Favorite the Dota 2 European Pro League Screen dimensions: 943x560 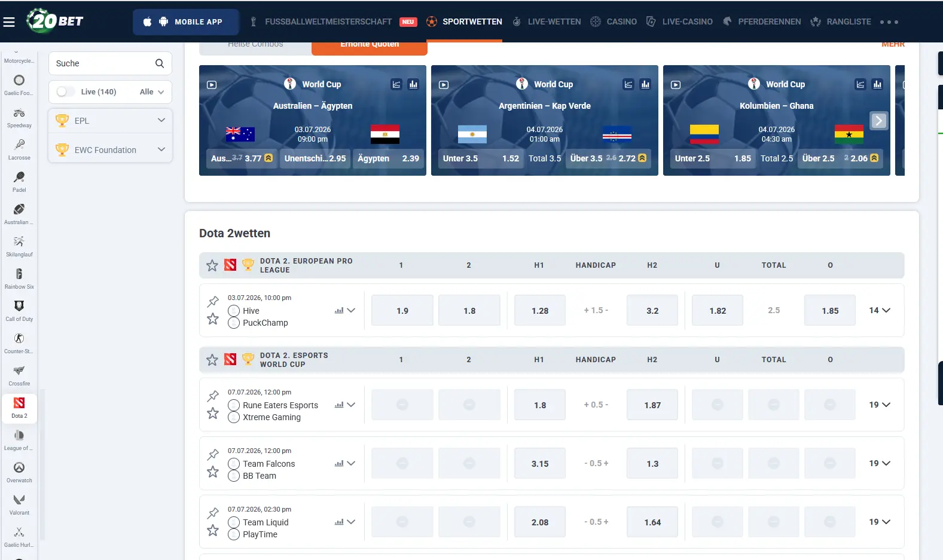(x=212, y=265)
